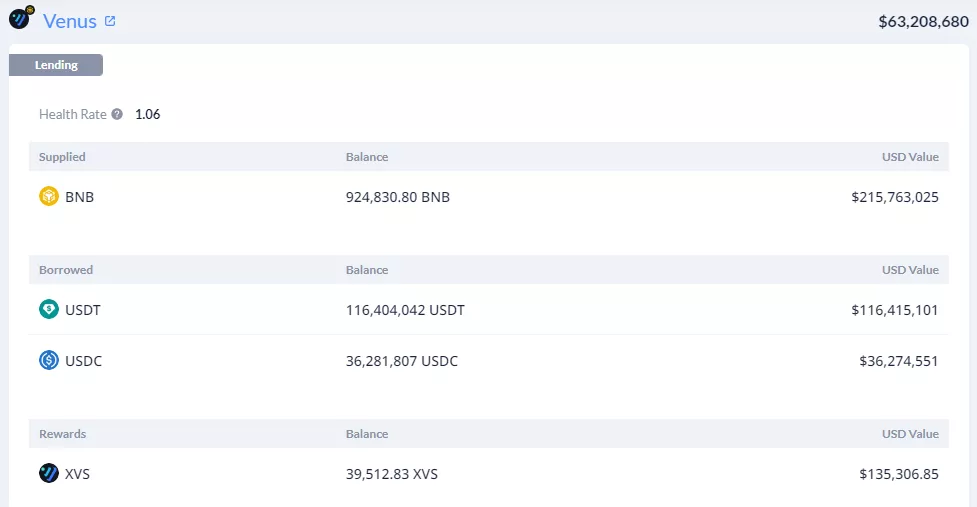977x507 pixels.
Task: Click the USDC token icon
Action: (49, 361)
